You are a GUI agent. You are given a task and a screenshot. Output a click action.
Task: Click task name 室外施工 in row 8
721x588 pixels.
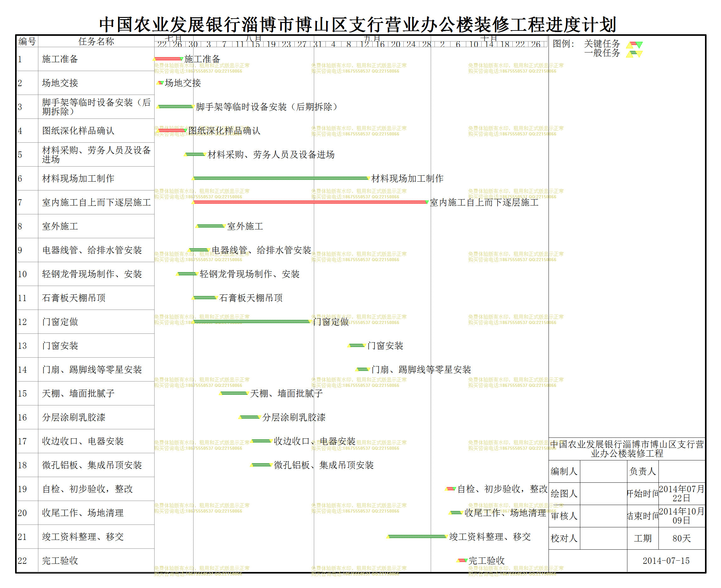coord(60,226)
